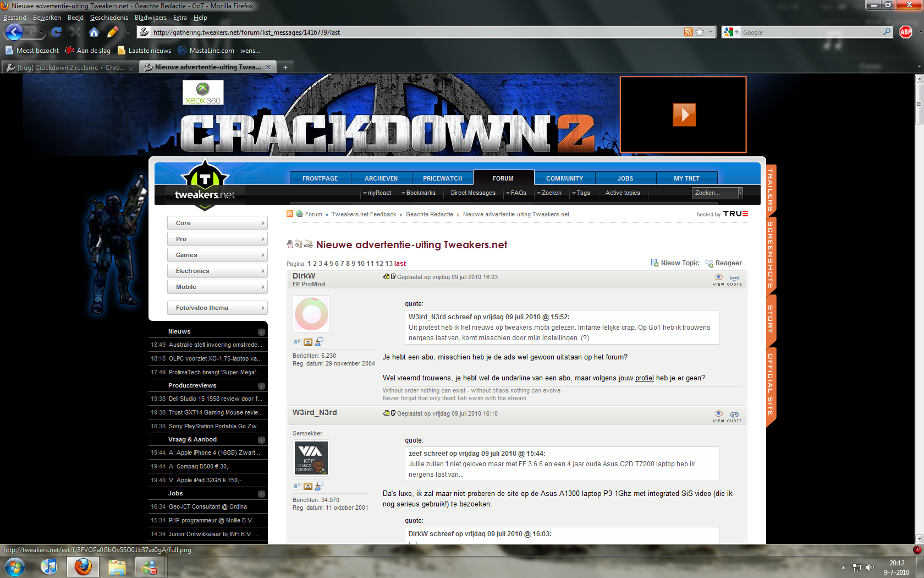Toggle View eye icon on DirkW's post
Image resolution: width=924 pixels, height=578 pixels.
[x=718, y=280]
